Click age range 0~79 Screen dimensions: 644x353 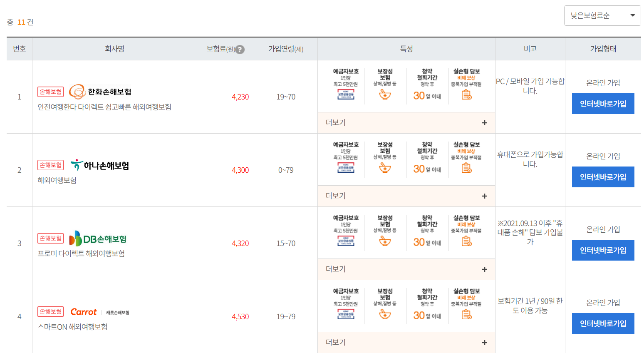click(286, 170)
